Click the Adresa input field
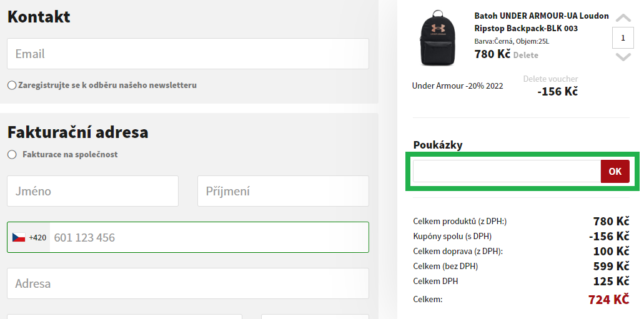 [x=187, y=283]
